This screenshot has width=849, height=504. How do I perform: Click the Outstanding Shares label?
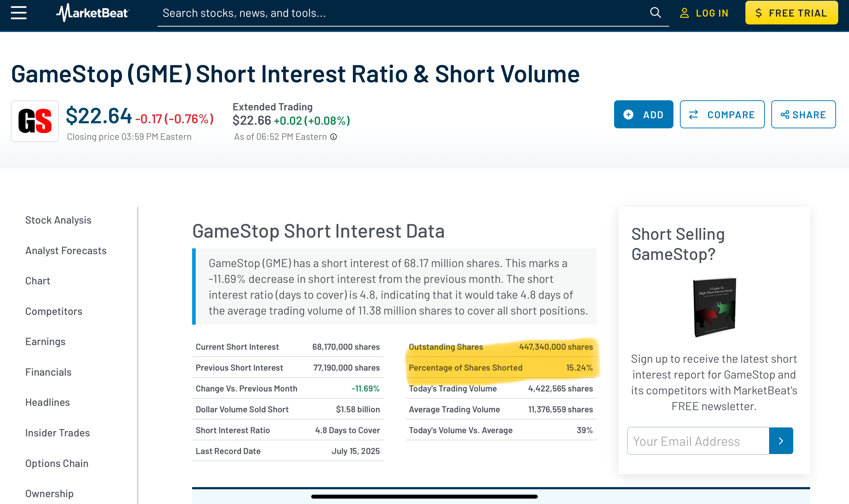(446, 347)
